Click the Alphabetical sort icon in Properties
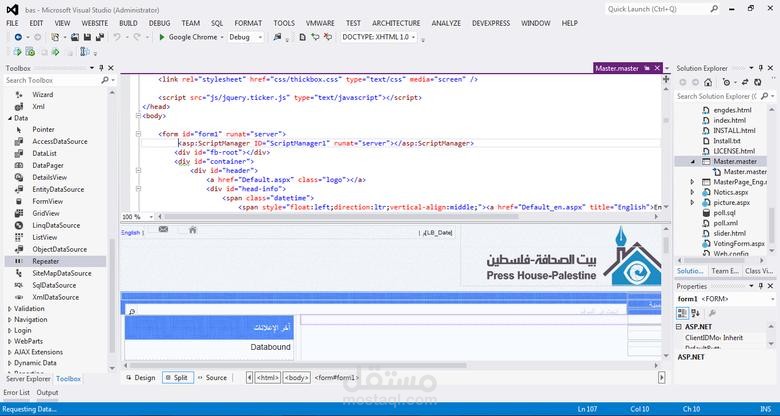The image size is (780, 416). [695, 313]
